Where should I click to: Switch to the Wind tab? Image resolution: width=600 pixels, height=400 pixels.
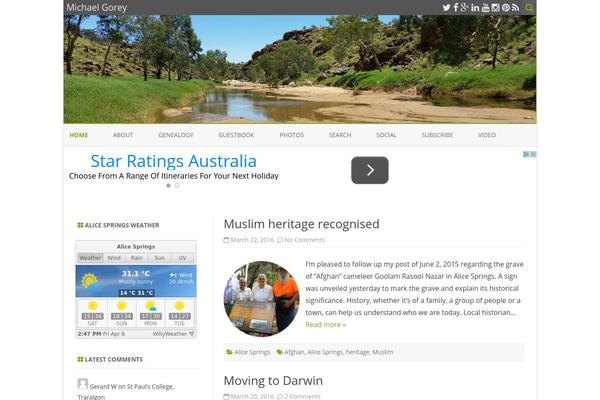(x=114, y=258)
